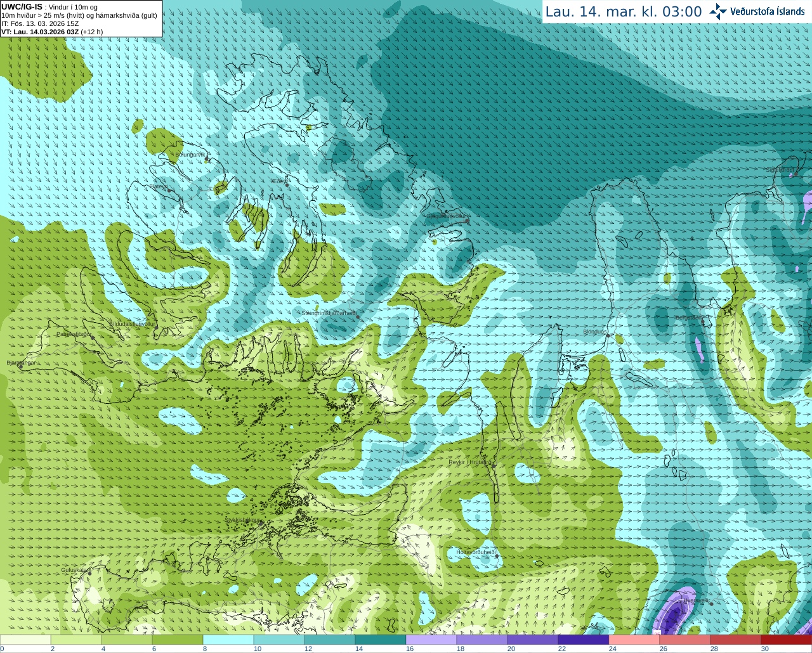Click the station dot at Steingrímsfjarðarheiði
The image size is (812, 653).
[x=358, y=316]
